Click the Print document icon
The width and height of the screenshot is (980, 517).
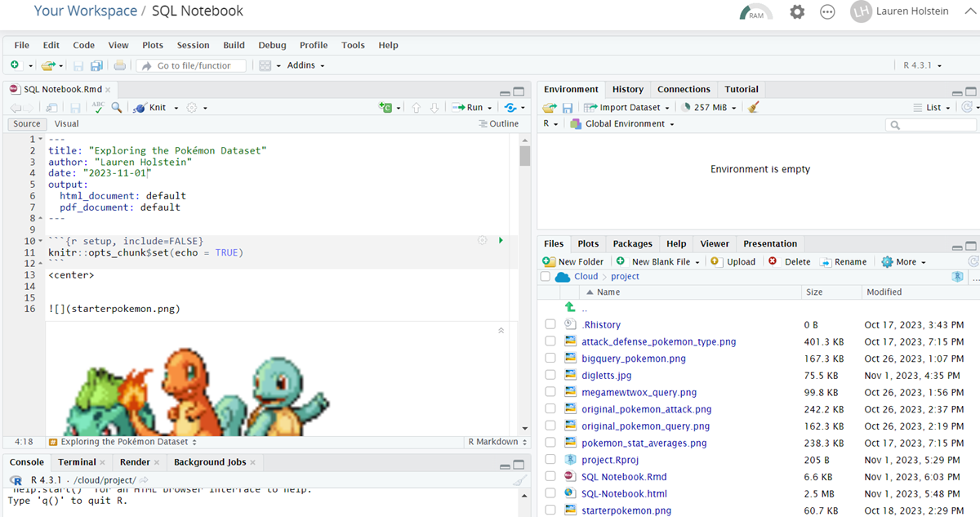[120, 65]
